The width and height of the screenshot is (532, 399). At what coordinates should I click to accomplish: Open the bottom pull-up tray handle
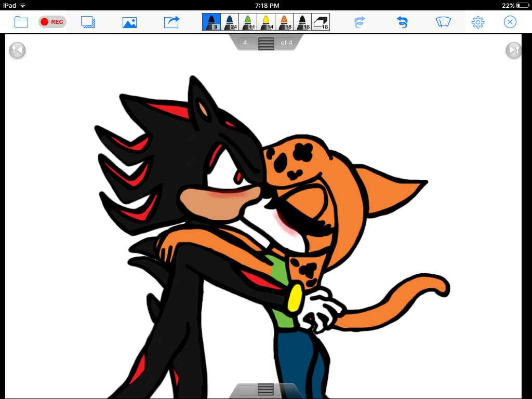[265, 390]
